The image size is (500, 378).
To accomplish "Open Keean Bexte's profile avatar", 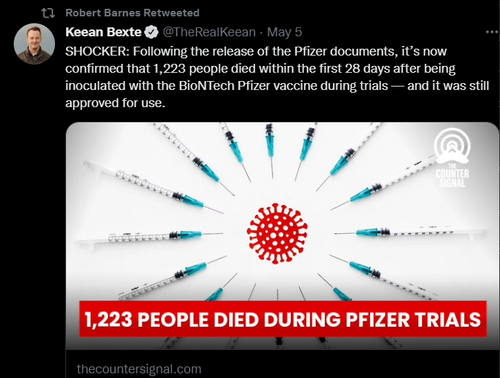I will 34,44.
